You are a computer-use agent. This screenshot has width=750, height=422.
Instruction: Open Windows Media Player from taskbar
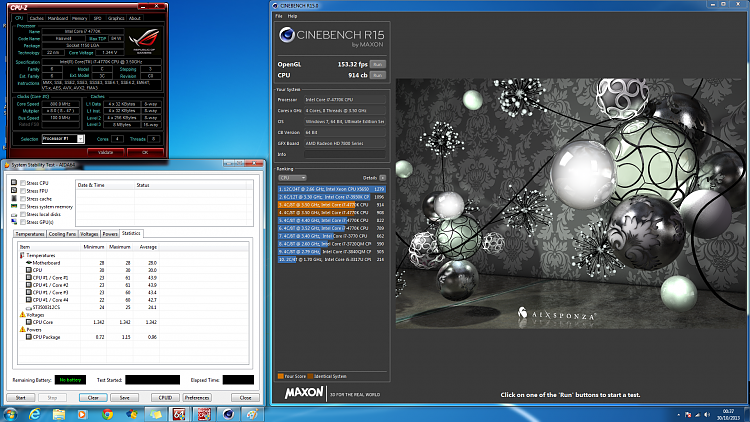pyautogui.click(x=82, y=414)
